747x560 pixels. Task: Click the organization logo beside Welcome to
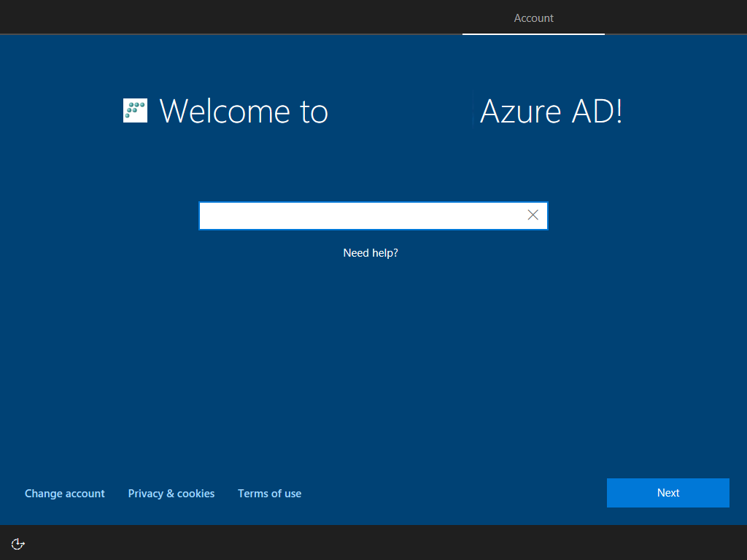click(135, 111)
